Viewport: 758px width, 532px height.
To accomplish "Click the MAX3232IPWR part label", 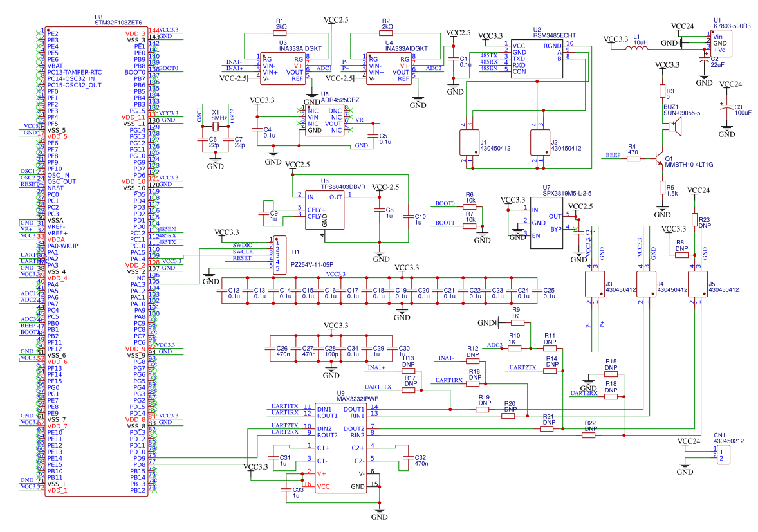I will click(358, 399).
